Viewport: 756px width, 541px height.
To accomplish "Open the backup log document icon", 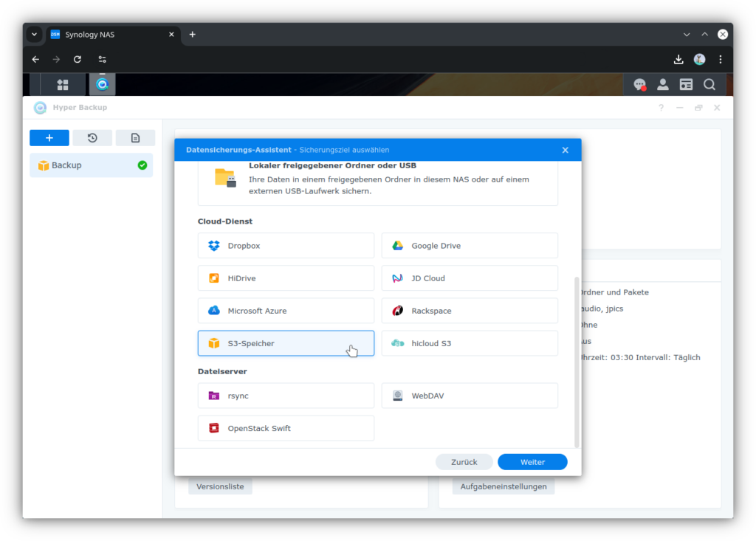I will pos(135,138).
